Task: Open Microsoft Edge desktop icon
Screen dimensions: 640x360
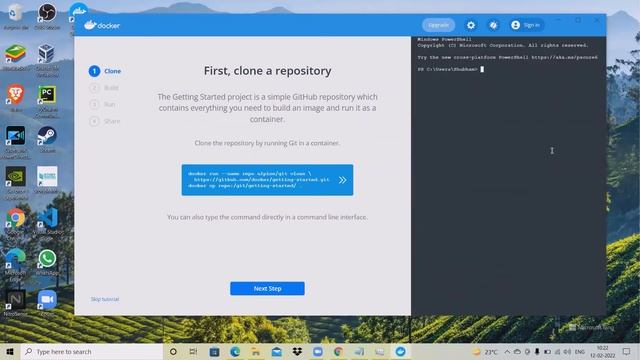Action: click(x=16, y=264)
